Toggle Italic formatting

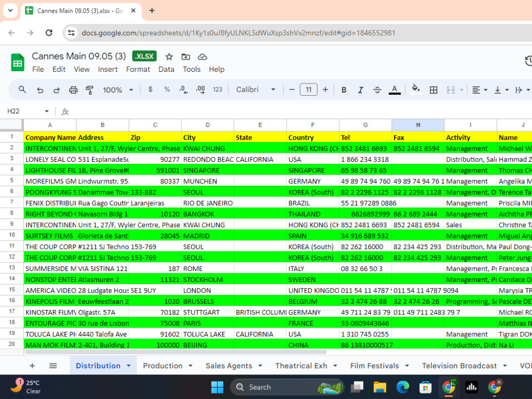pyautogui.click(x=360, y=89)
